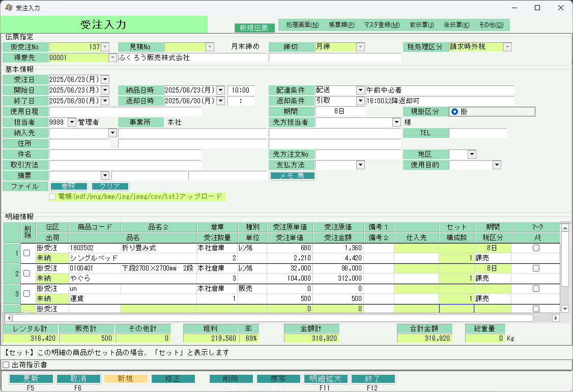Expand the 摘要 dropdown
Image resolution: width=573 pixels, height=392 pixels.
click(x=105, y=175)
